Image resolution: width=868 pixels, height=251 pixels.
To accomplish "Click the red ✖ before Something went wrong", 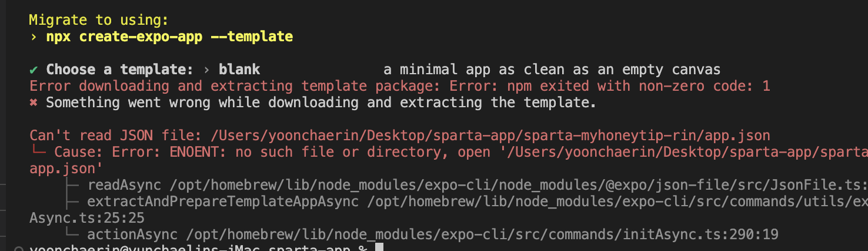I will click(x=34, y=103).
